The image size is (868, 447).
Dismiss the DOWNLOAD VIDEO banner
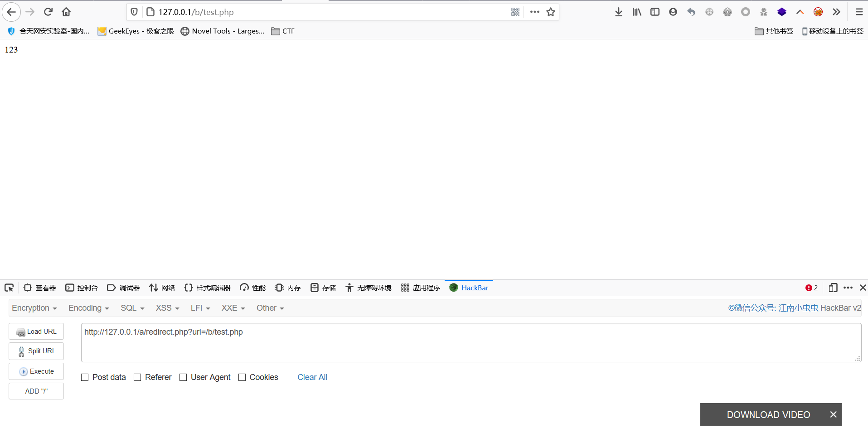(x=833, y=414)
